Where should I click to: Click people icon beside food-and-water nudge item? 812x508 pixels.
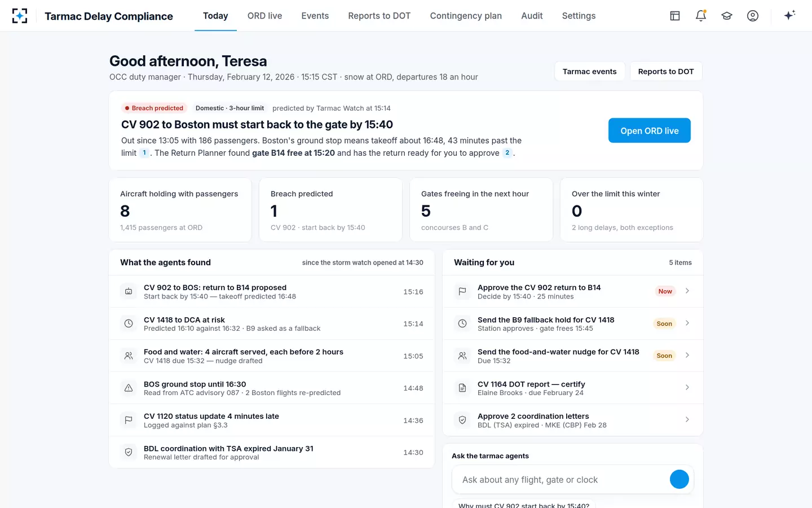(462, 356)
